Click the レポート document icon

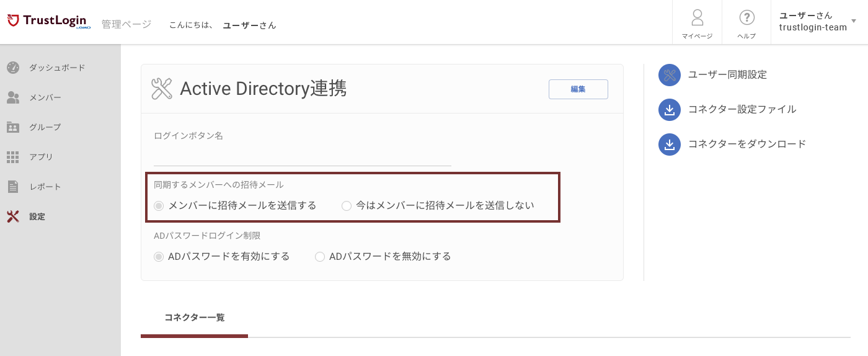click(x=13, y=187)
